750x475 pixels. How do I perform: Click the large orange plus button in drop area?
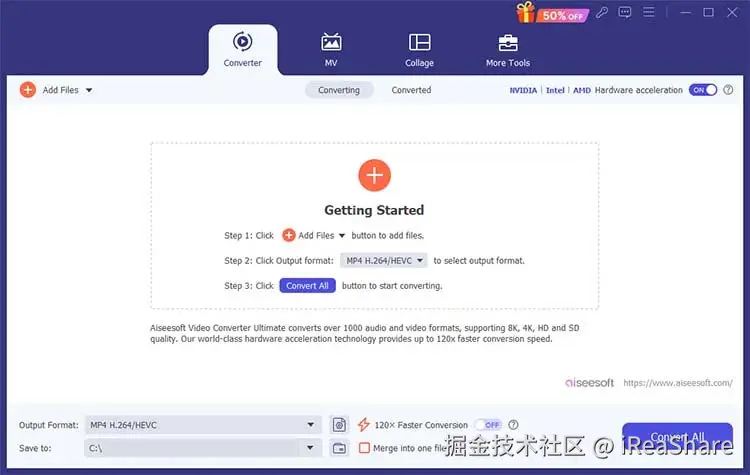(375, 175)
